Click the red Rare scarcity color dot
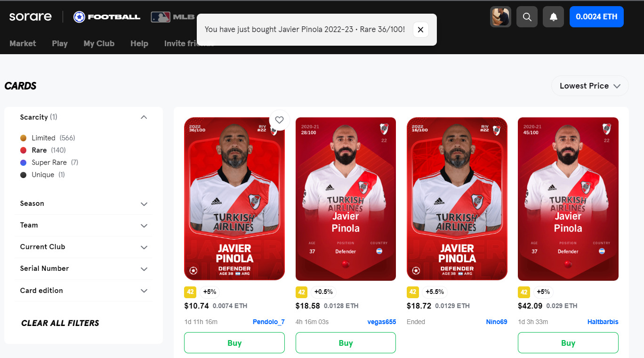This screenshot has height=358, width=644. click(24, 150)
